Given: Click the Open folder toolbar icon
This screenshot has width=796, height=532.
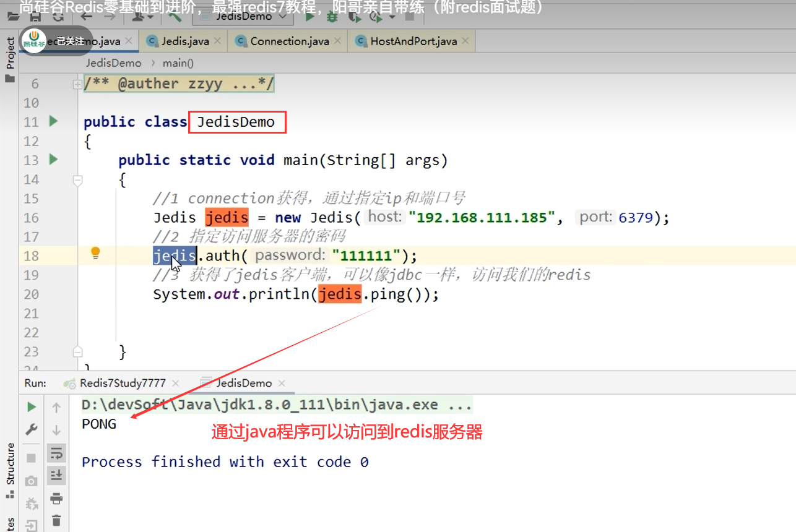Looking at the screenshot, I should coord(13,17).
